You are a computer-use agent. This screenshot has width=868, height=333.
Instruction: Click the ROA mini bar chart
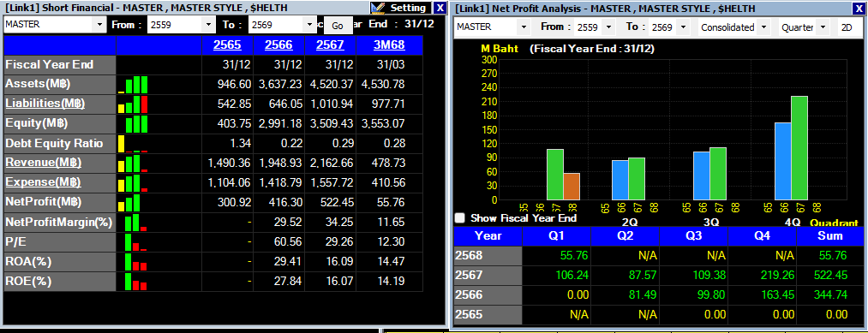point(136,262)
